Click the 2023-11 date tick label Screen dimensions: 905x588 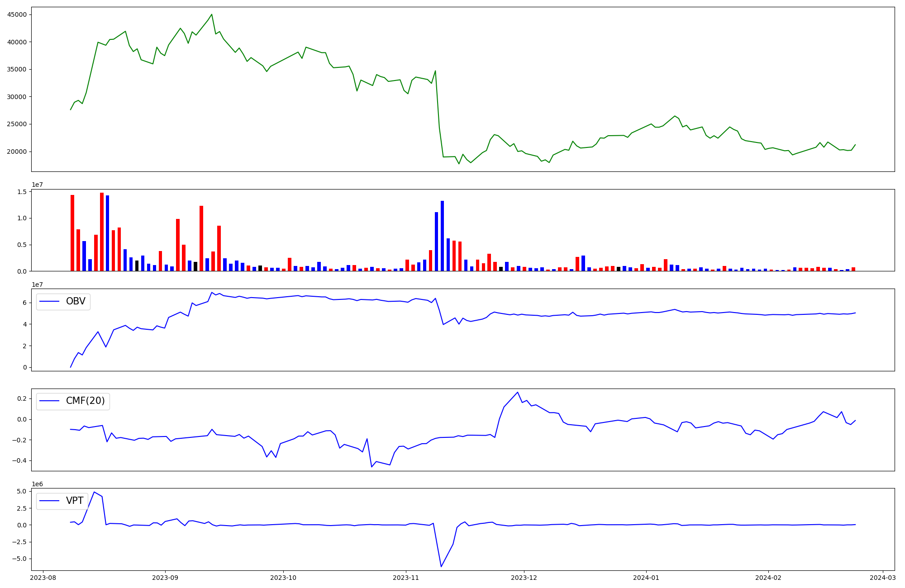[406, 578]
